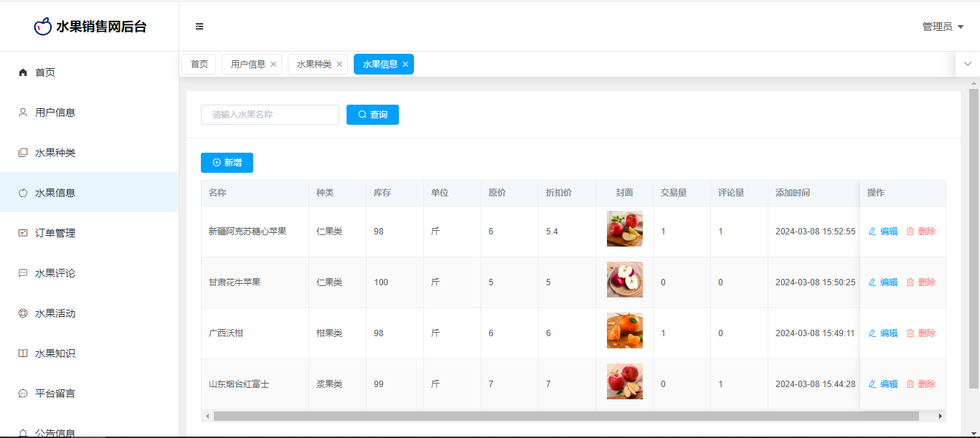Click the book icon beside 水果知识
980x438 pixels.
[x=23, y=353]
